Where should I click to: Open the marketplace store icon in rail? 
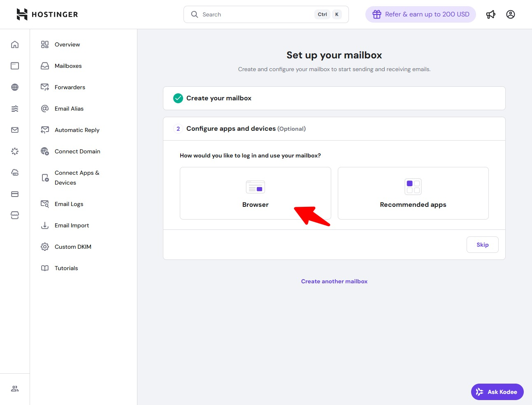15,215
